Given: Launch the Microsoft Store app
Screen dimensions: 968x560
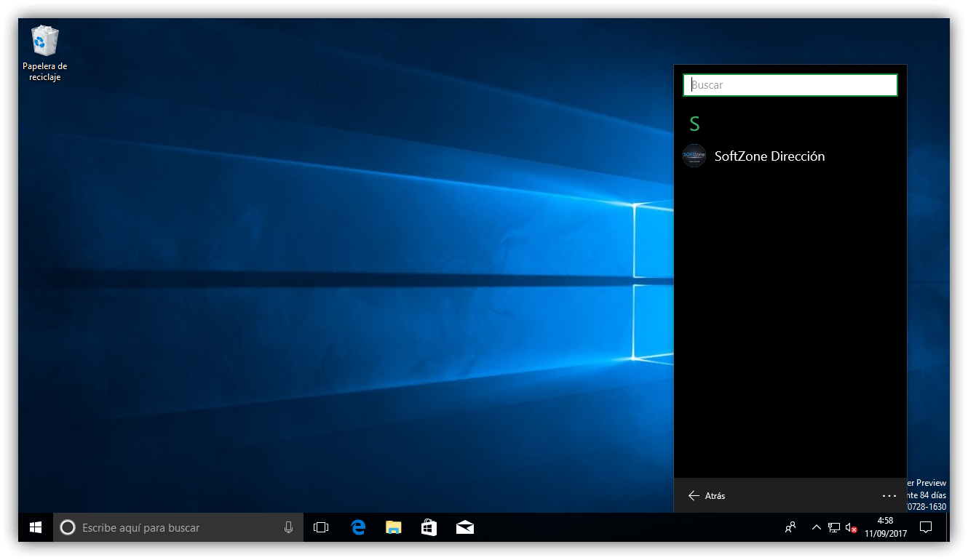Looking at the screenshot, I should point(429,527).
